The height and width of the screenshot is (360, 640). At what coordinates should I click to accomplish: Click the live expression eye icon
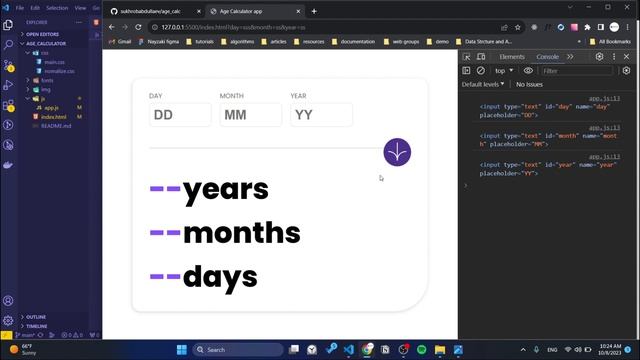tap(528, 71)
